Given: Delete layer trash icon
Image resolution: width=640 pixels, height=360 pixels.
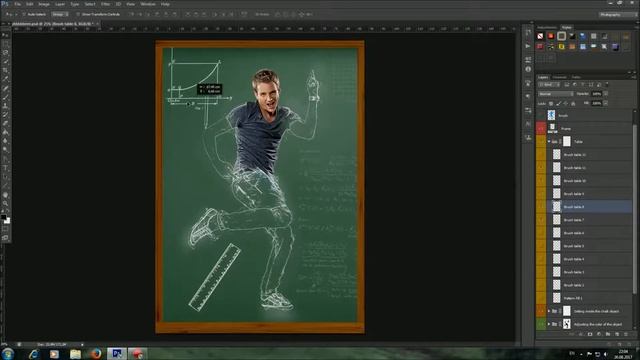Looking at the screenshot, I should (626, 334).
